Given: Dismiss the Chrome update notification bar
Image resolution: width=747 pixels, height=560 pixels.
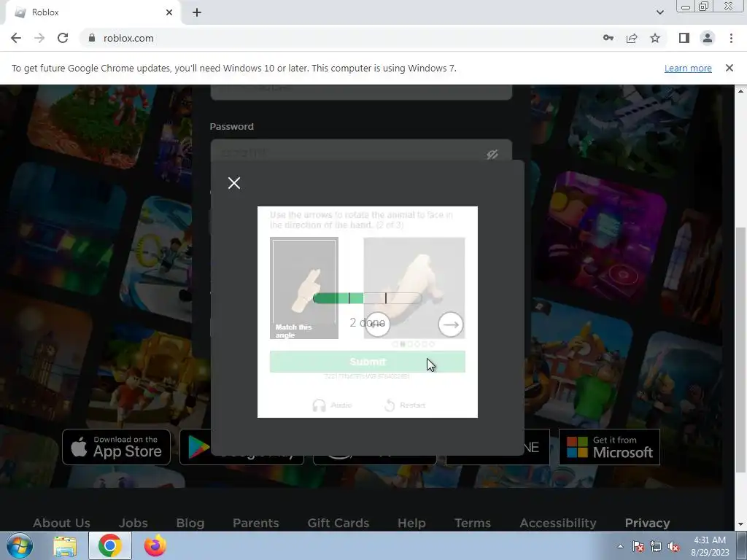Looking at the screenshot, I should [x=729, y=68].
